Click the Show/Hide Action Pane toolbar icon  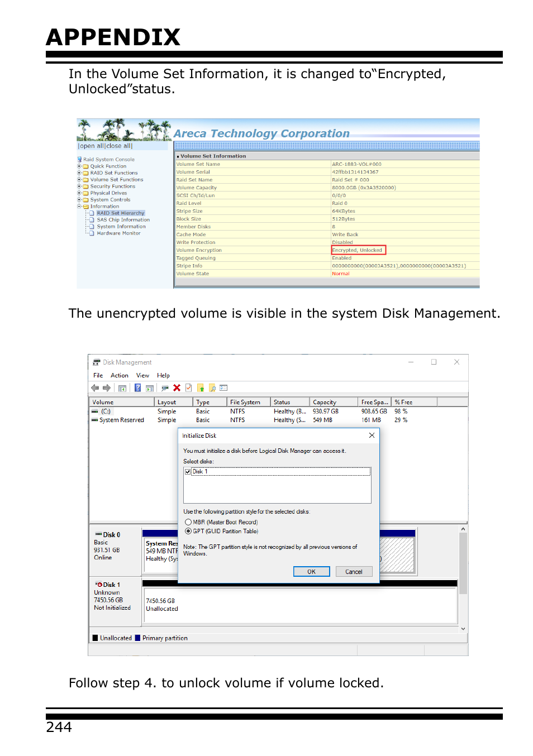pyautogui.click(x=150, y=388)
